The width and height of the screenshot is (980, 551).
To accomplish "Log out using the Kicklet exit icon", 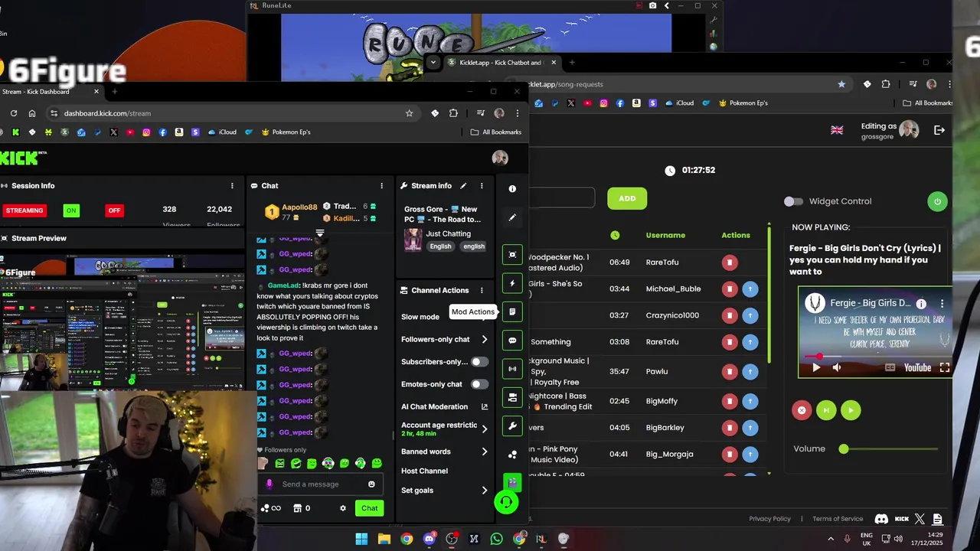I will (939, 130).
